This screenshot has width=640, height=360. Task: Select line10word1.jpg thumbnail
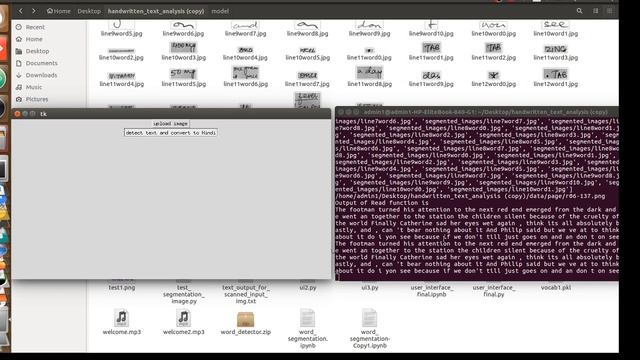pos(556,24)
